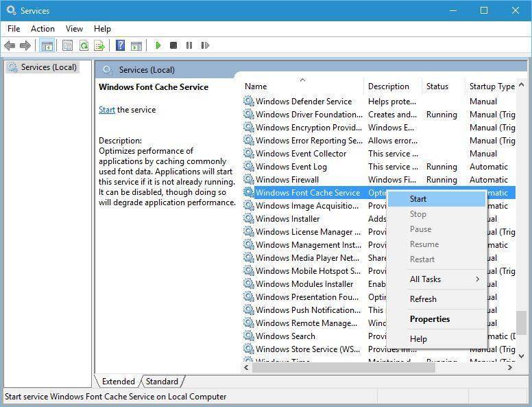
Task: Toggle Show/Hide Console Tree toolbar icon
Action: click(47, 45)
